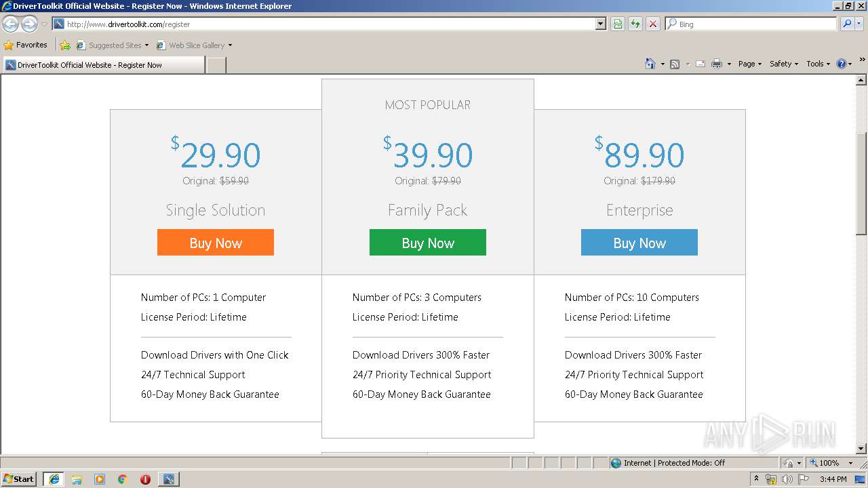Open Google Chrome from the taskbar
Viewport: 868px width, 488px height.
click(123, 479)
